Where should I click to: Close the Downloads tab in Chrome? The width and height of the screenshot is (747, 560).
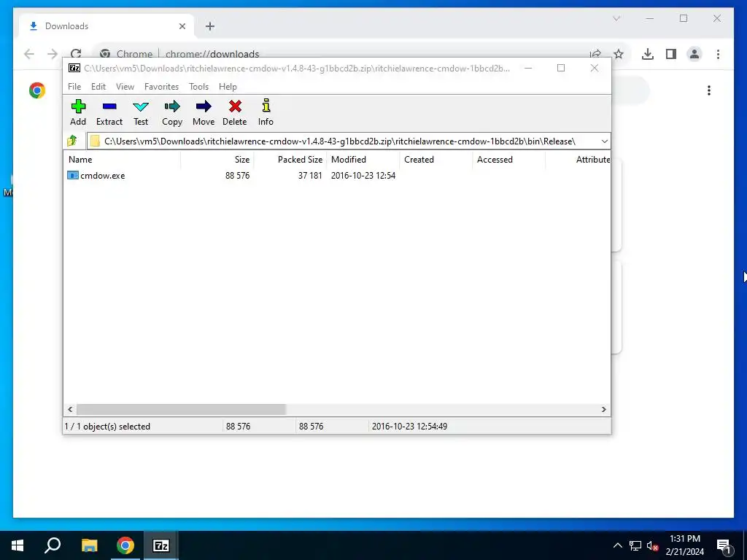[x=182, y=26]
